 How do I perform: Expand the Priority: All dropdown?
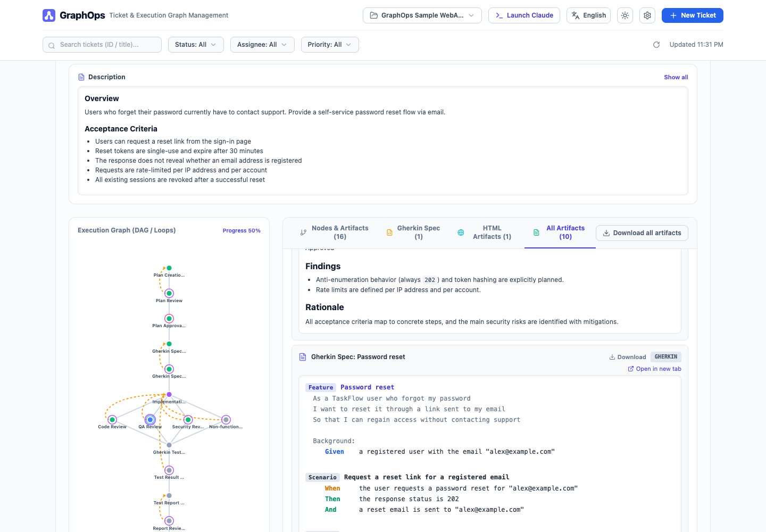tap(330, 45)
